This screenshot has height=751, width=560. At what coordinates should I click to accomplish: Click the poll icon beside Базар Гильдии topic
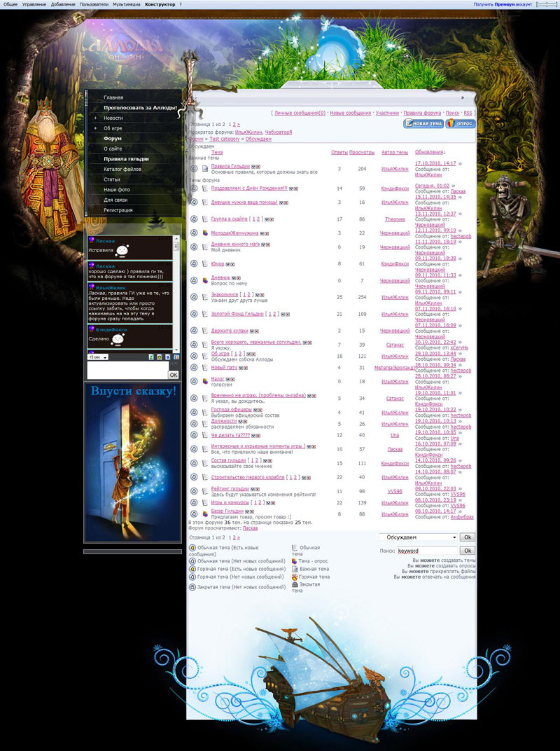coord(205,514)
